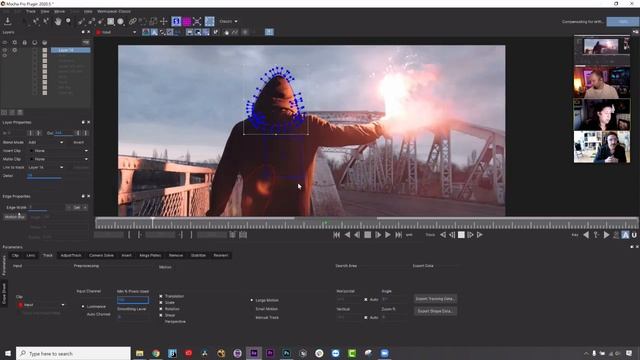Open the Link to track dropdown

point(45,167)
